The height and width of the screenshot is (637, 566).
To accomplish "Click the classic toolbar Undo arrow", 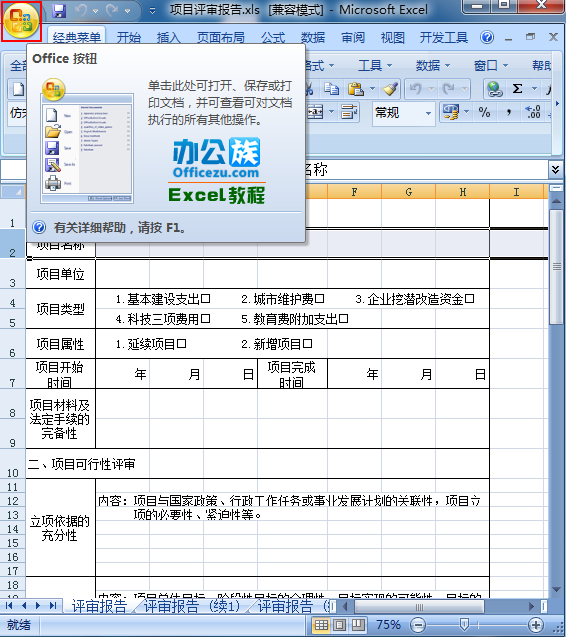I will coord(416,89).
